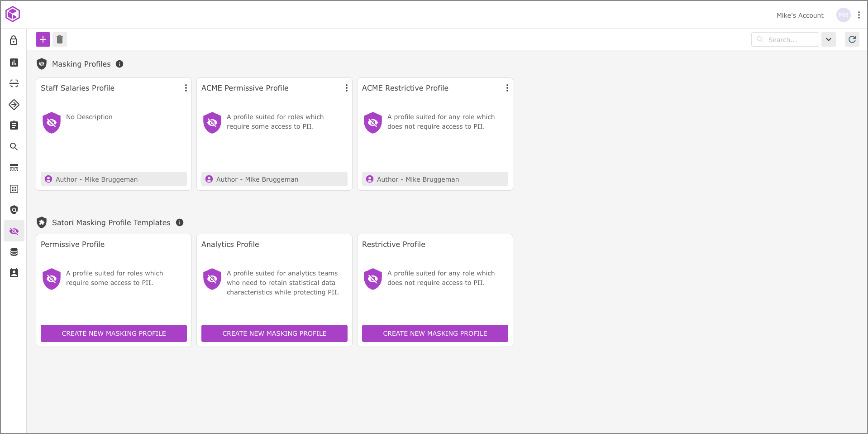Open the ACME Restrictive Profile card title

pos(405,88)
